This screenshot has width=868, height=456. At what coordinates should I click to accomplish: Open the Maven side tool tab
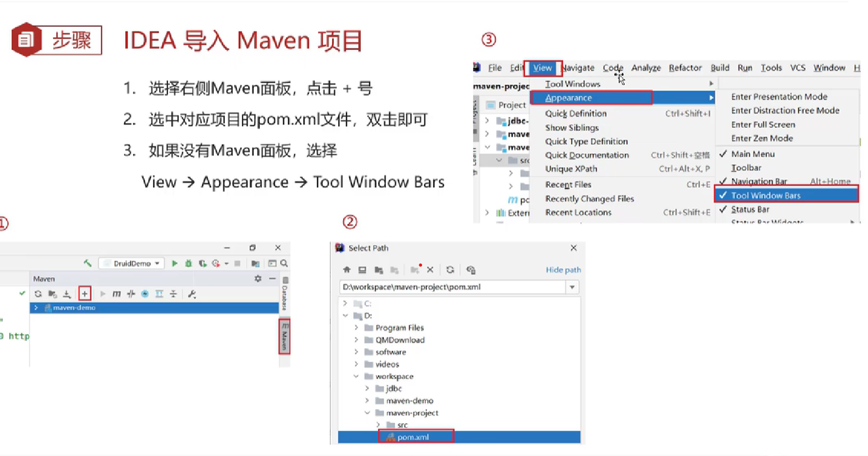[x=284, y=336]
